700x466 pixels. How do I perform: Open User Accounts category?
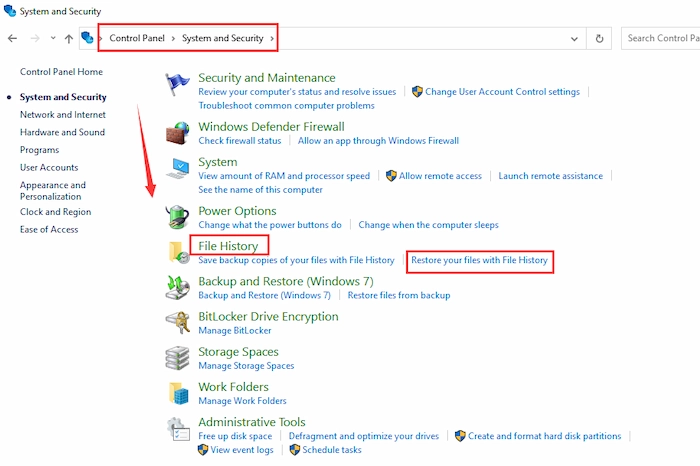point(49,167)
